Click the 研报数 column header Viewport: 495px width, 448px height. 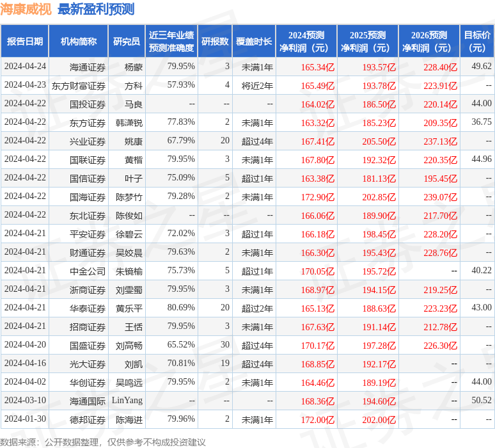pos(215,42)
